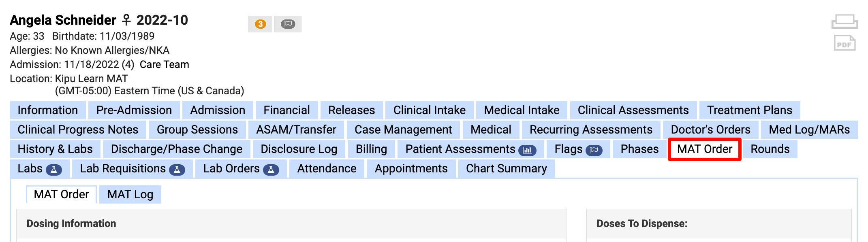The width and height of the screenshot is (868, 242).
Task: Open the Clinical Progress Notes tab
Action: 78,130
